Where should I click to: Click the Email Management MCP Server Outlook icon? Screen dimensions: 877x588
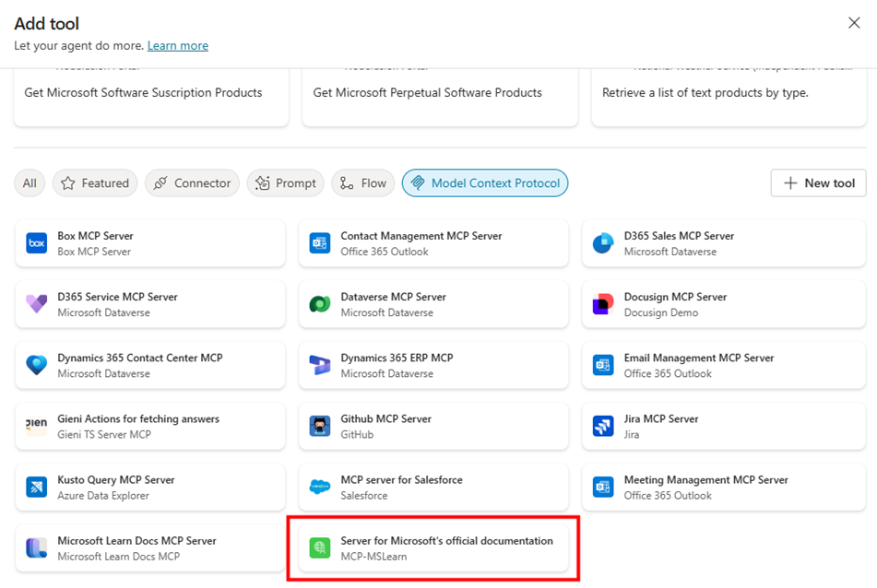[x=603, y=365]
